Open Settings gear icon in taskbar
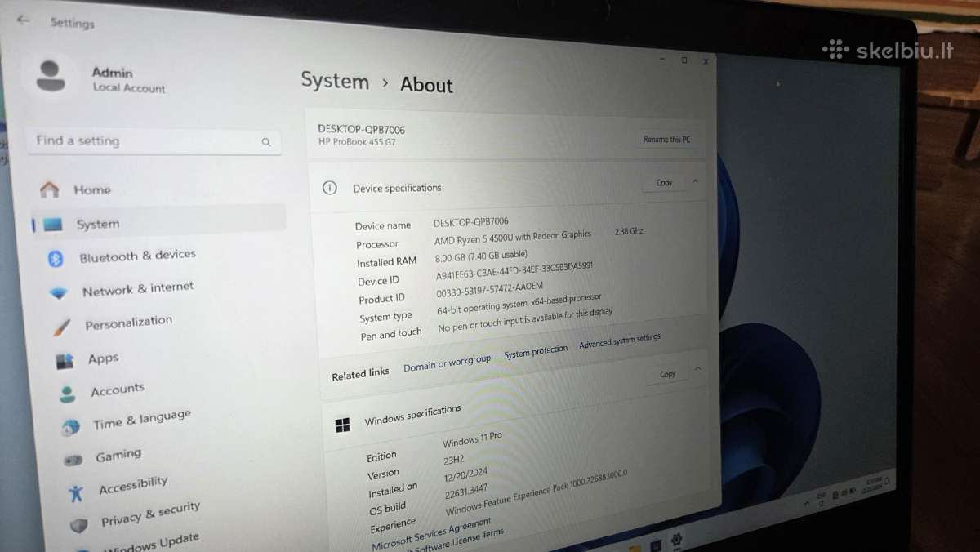 (676, 540)
